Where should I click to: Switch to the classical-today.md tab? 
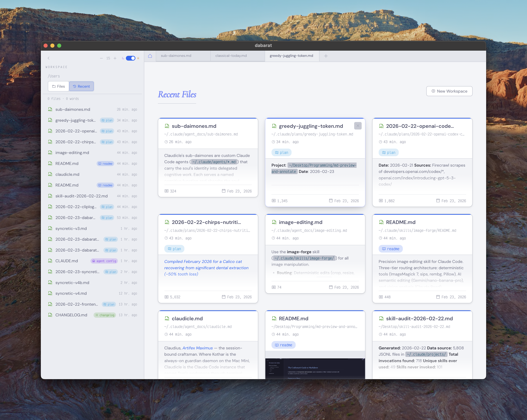(x=231, y=56)
